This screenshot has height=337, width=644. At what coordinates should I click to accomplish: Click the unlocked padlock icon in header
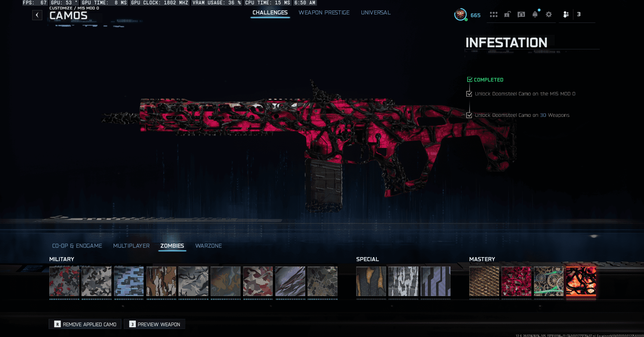507,14
